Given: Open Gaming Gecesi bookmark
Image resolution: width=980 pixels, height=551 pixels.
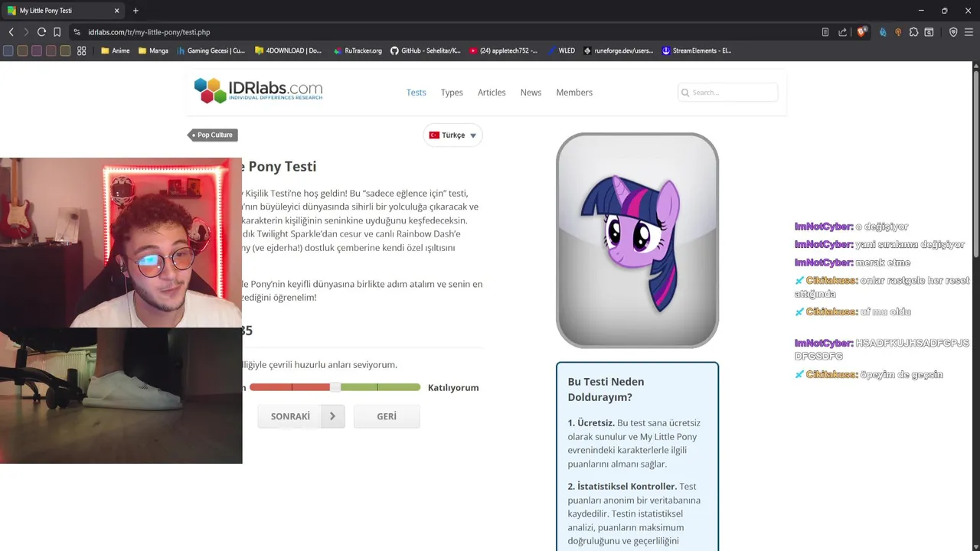Looking at the screenshot, I should click(x=211, y=51).
